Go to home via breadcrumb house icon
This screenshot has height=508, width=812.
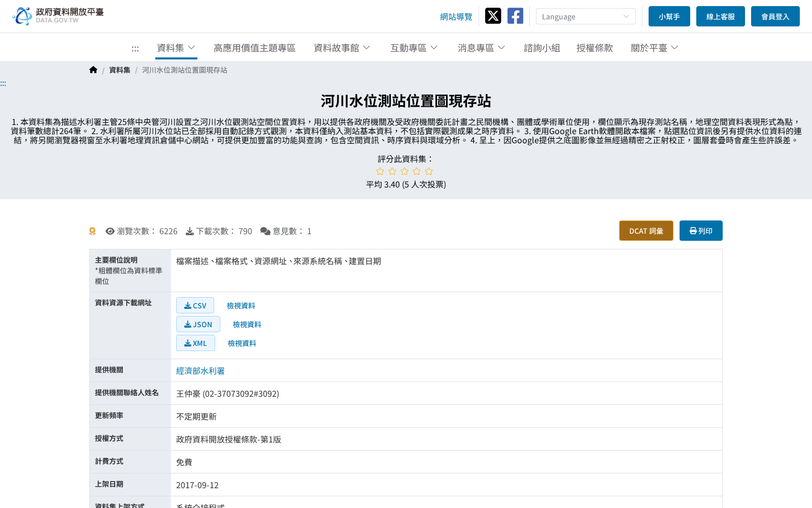pyautogui.click(x=93, y=70)
